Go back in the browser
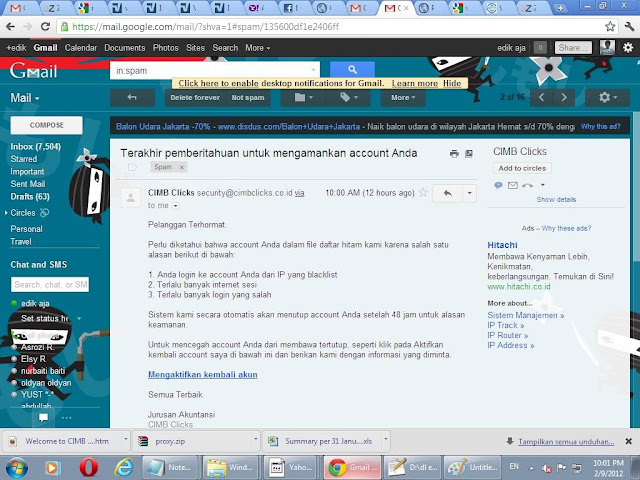 click(10, 27)
